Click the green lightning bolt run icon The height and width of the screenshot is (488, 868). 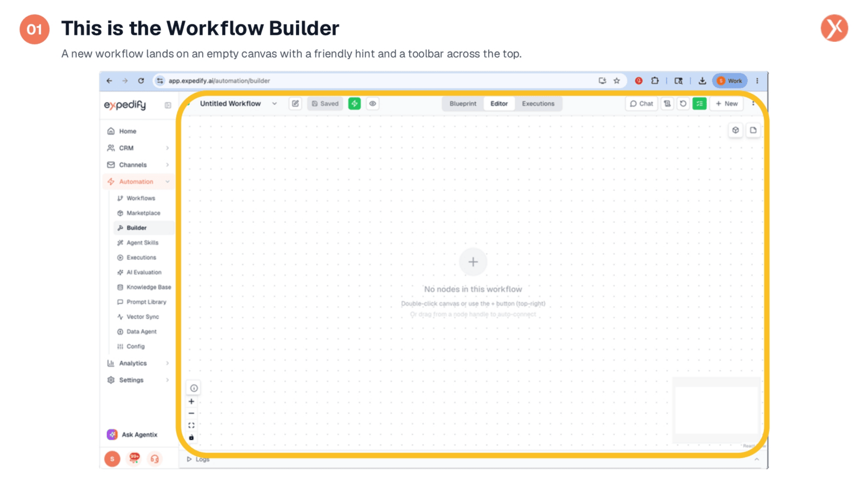click(x=354, y=104)
